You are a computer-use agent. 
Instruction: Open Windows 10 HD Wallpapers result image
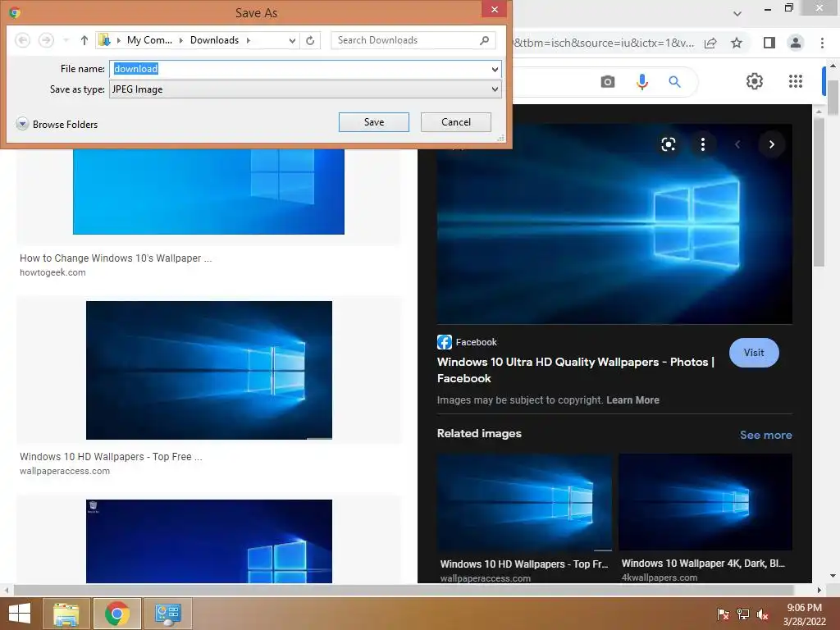pyautogui.click(x=209, y=370)
